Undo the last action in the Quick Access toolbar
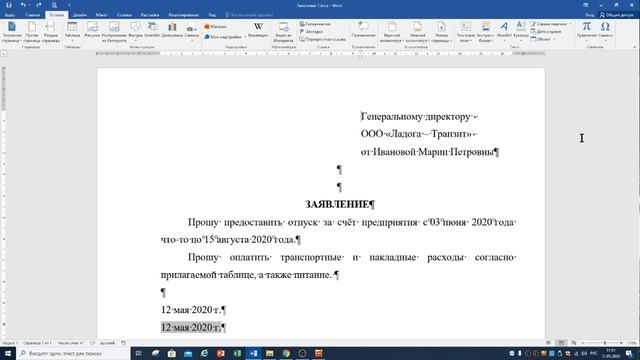Image resolution: width=640 pixels, height=360 pixels. [x=23, y=5]
